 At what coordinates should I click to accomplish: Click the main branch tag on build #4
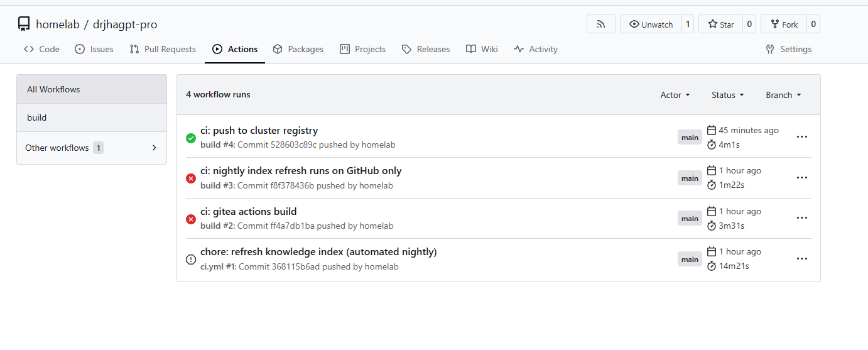pos(690,138)
